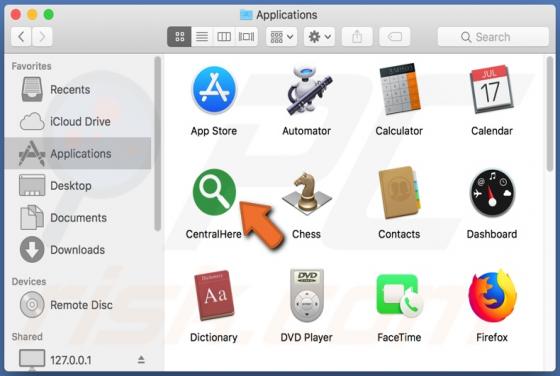Click the Share toolbar button
The image size is (560, 376).
pos(357,36)
